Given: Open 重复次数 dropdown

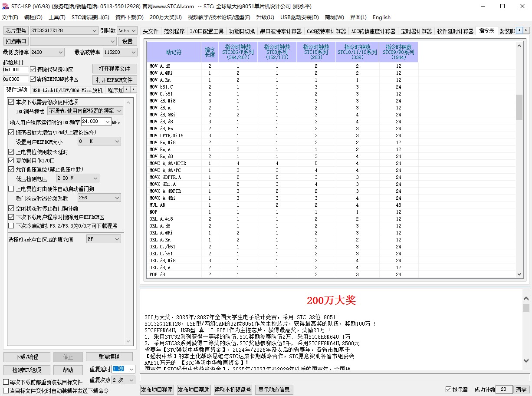Looking at the screenshot, I should tap(124, 380).
